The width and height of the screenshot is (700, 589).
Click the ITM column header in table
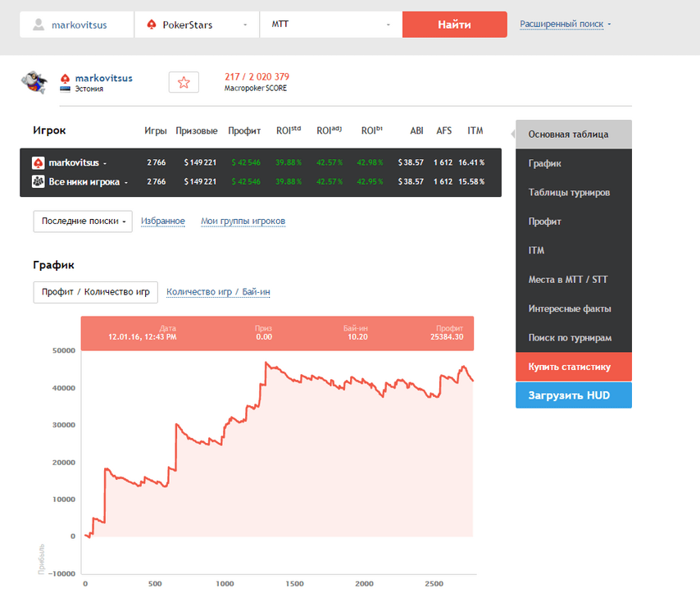[475, 131]
